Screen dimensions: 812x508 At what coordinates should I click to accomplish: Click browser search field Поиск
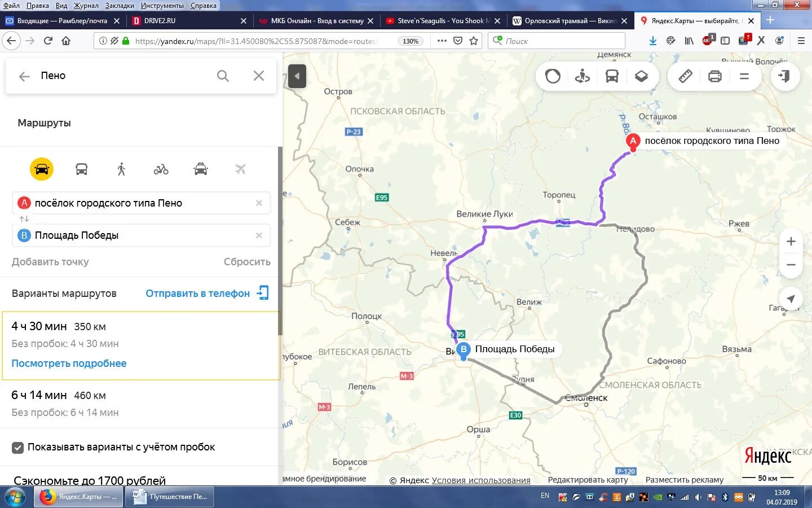coord(557,41)
